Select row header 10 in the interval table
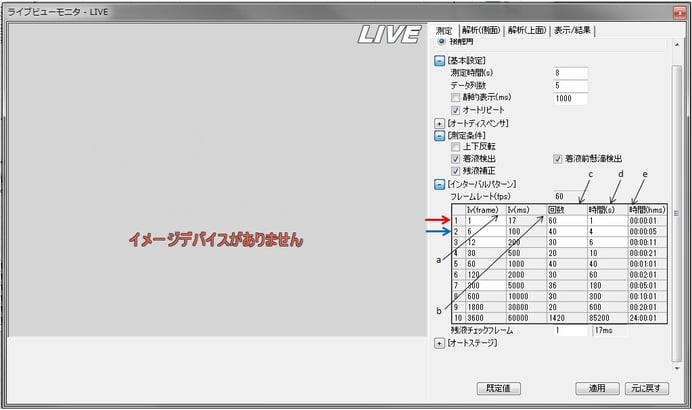 459,318
